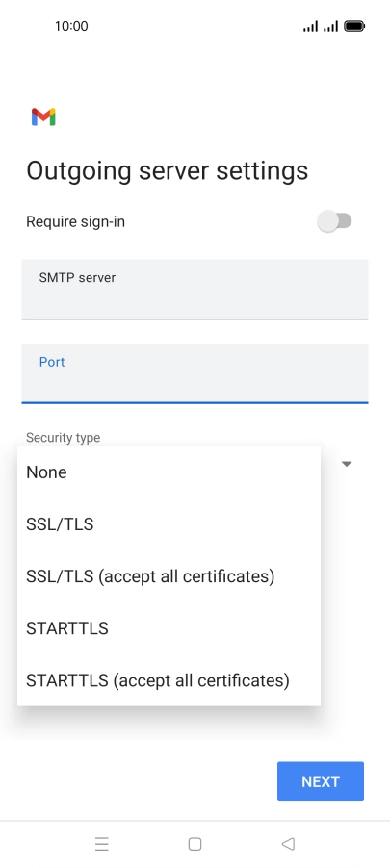Select None security type

coord(169,472)
